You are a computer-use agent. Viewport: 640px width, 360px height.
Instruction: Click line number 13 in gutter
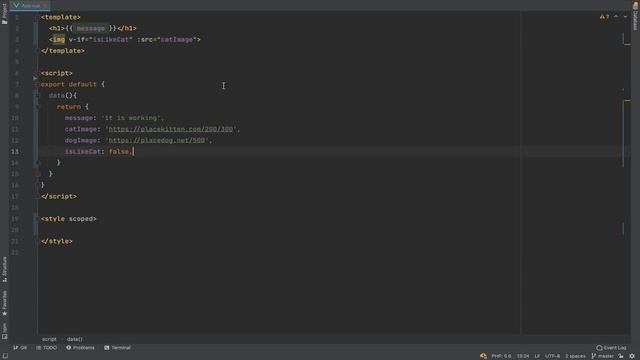[x=15, y=151]
